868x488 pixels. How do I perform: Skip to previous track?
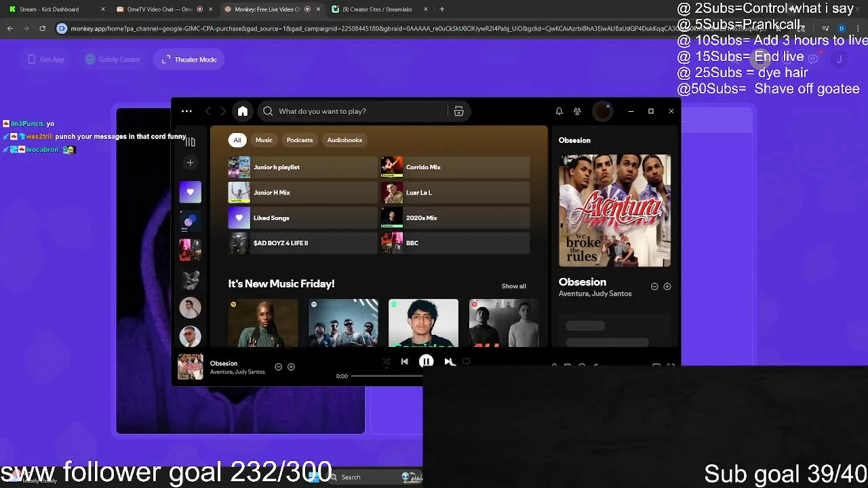[x=405, y=362]
